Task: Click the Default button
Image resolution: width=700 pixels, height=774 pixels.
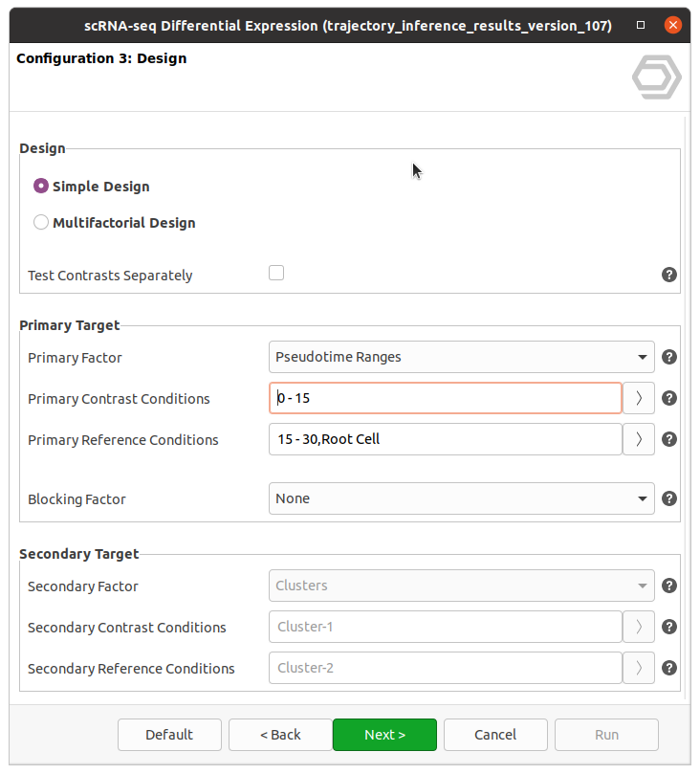Action: coord(169,735)
